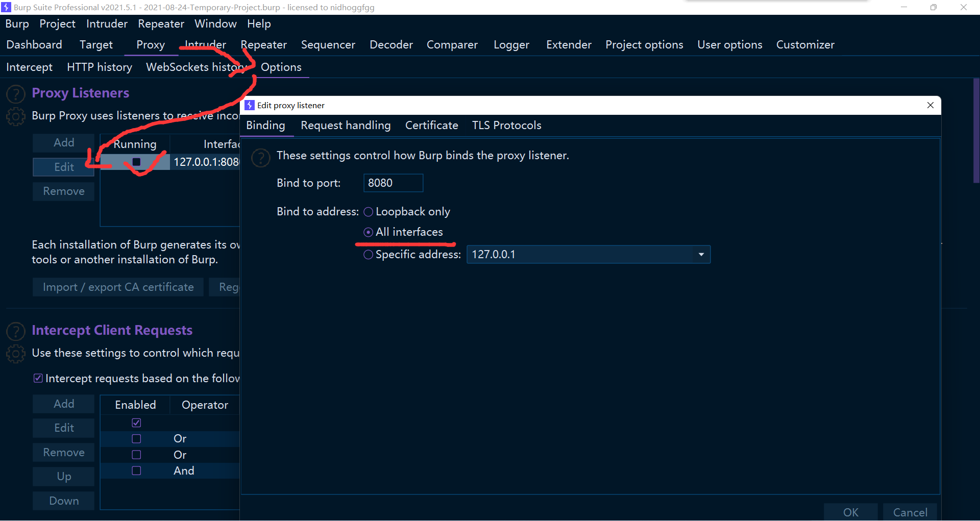Click the Burp Suite logo in title bar

[6, 7]
